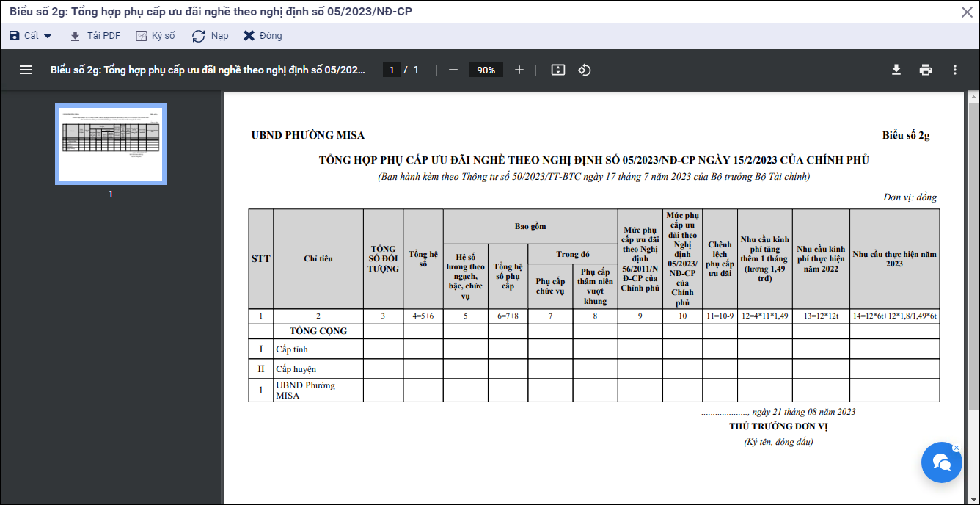Screen dimensions: 980x505
Task: Open the PDF viewer sidebar menu icon
Action: pyautogui.click(x=26, y=70)
